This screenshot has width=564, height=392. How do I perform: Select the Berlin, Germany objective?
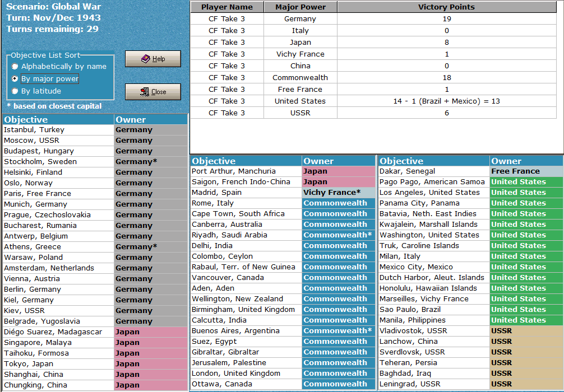[x=58, y=289]
